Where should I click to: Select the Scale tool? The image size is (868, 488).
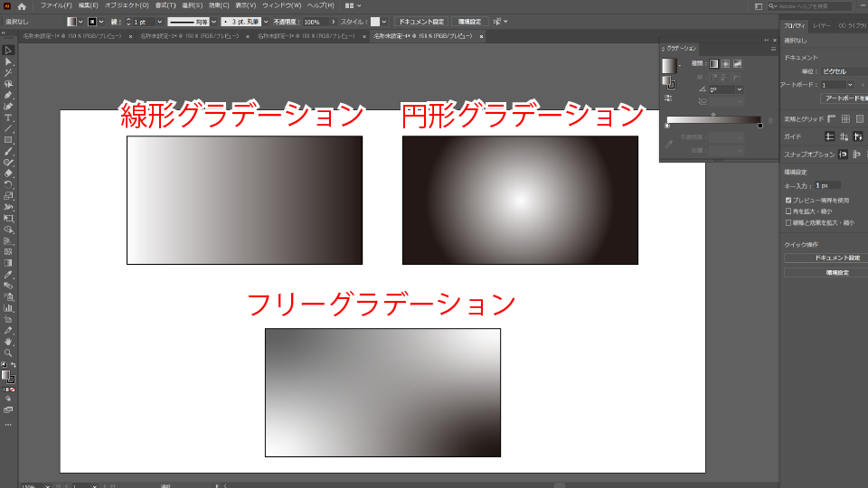pos(8,196)
